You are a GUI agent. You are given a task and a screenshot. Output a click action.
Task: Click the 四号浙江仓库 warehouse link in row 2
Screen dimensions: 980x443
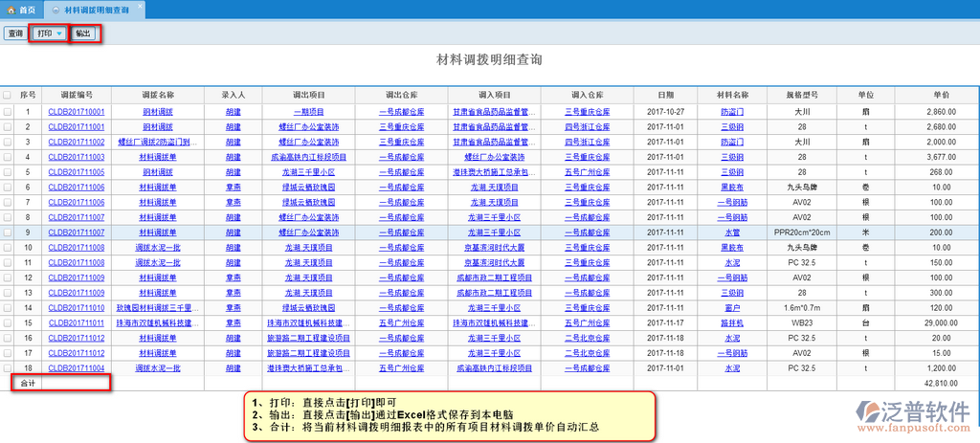coord(587,126)
